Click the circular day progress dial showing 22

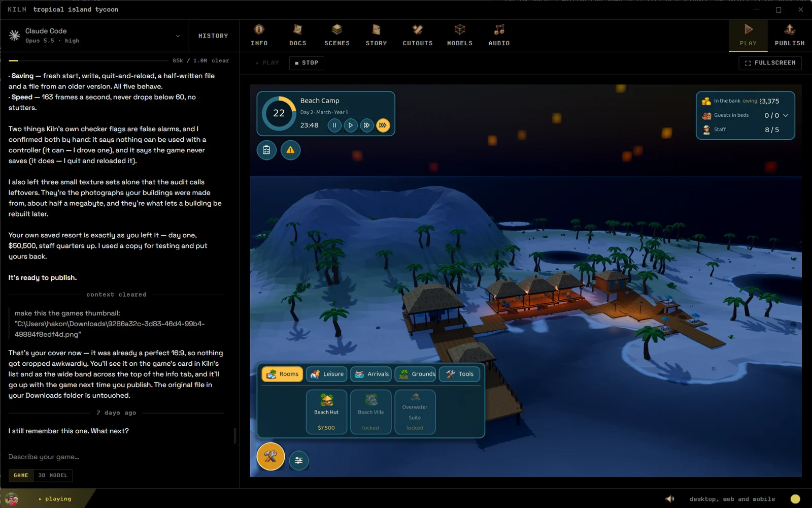[279, 113]
